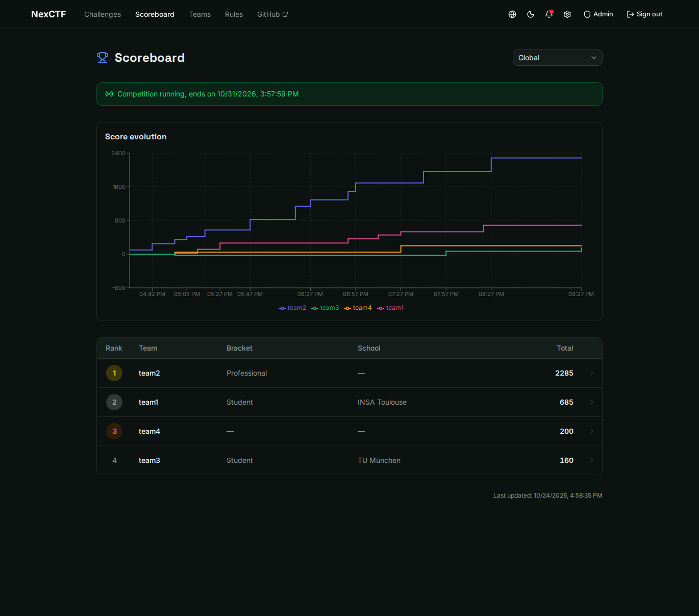Click the trophy icon beside Scoreboard
Viewport: 699px width, 616px height.
point(103,58)
